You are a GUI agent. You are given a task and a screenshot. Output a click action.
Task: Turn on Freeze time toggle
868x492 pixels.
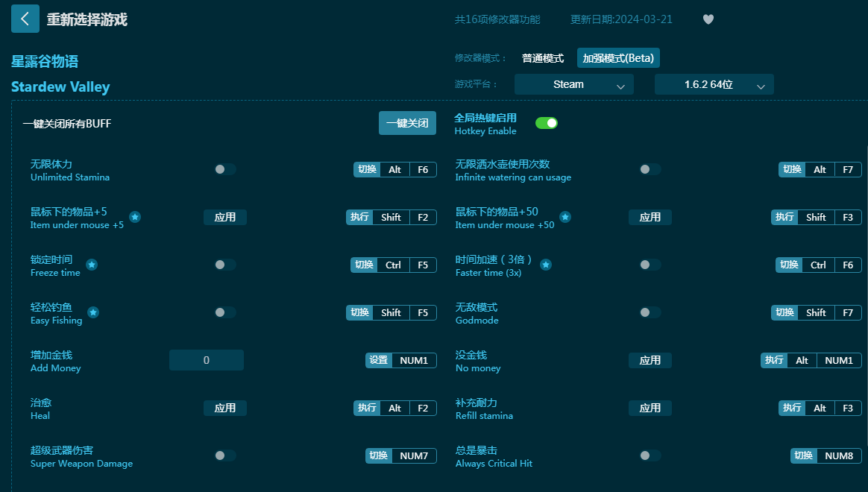[225, 265]
